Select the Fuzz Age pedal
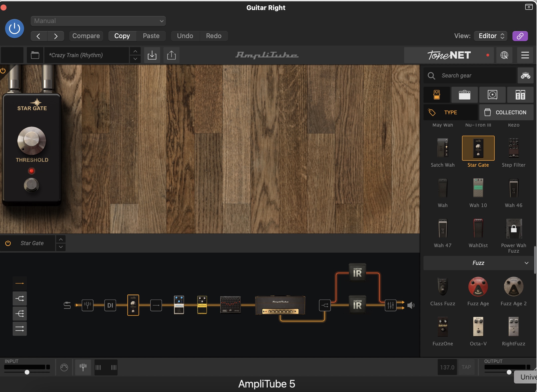Viewport: 537px width, 392px height. 478,291
